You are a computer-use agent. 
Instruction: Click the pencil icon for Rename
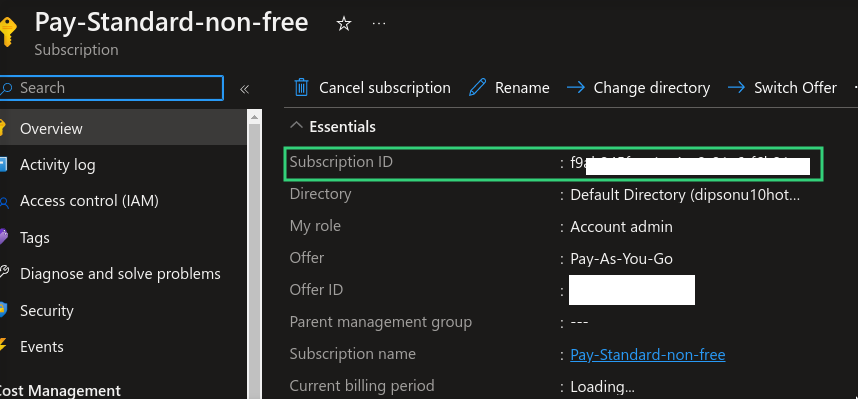477,88
